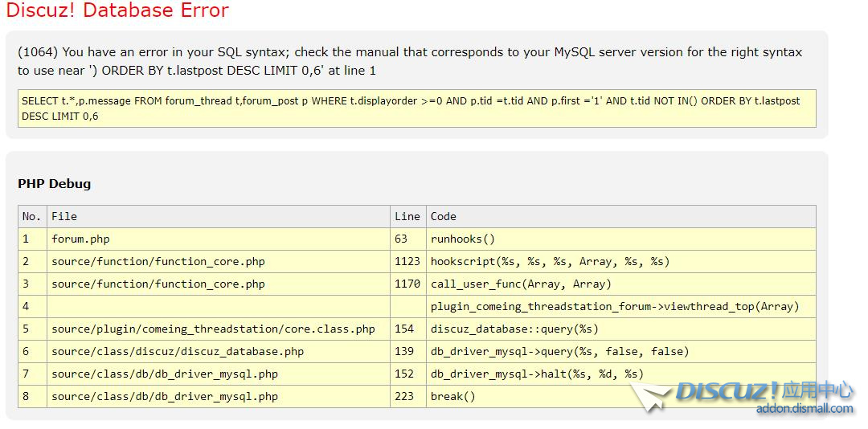Click the "Line" column header
868x429 pixels.
point(407,216)
